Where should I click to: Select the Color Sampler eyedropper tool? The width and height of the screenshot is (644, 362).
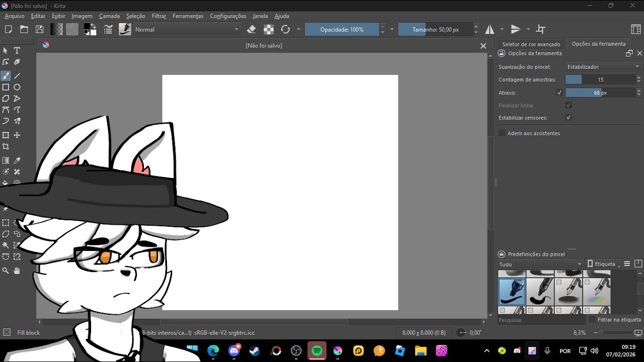(x=17, y=161)
